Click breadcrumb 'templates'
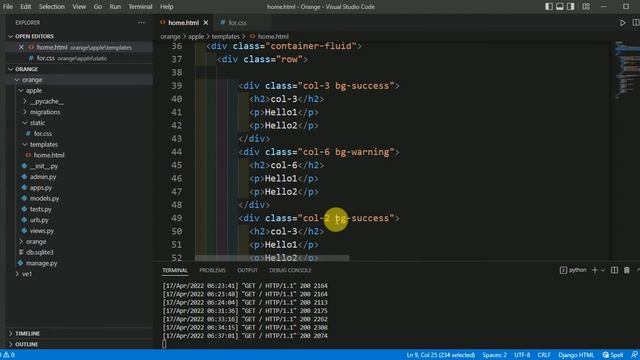This screenshot has height=360, width=640. point(226,36)
